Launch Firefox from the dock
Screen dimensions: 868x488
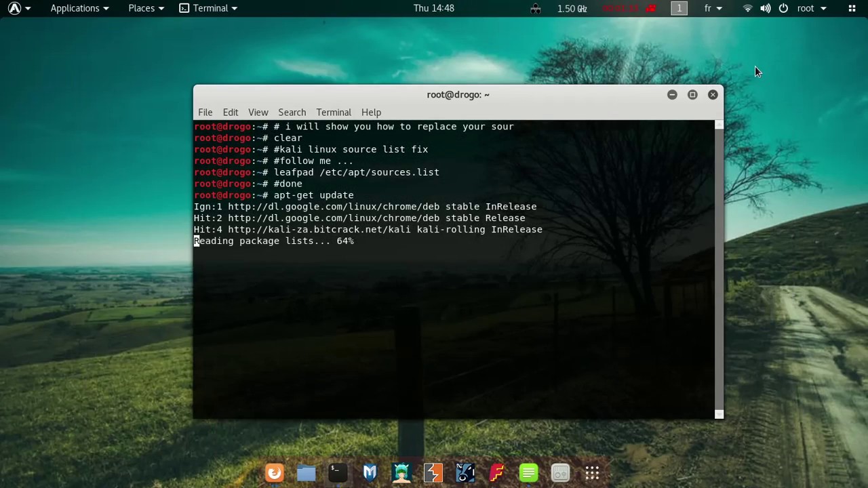point(274,472)
